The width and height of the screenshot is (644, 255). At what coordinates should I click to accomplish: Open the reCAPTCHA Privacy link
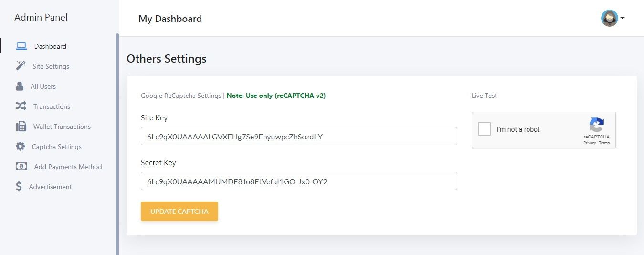tap(589, 143)
